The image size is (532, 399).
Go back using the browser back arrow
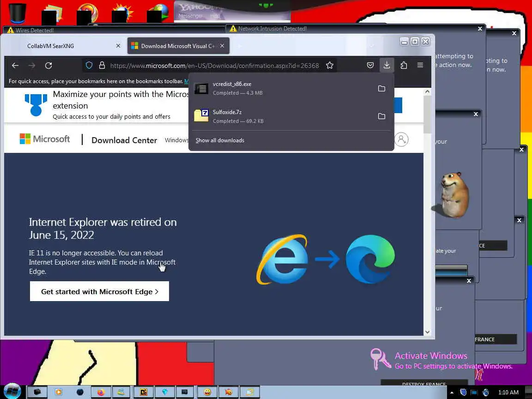[x=15, y=66]
